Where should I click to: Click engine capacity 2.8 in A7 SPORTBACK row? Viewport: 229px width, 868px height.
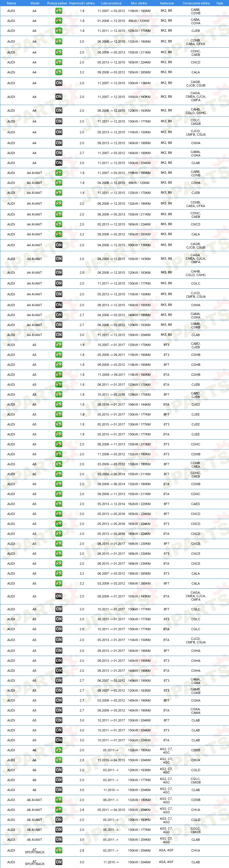tap(82, 850)
